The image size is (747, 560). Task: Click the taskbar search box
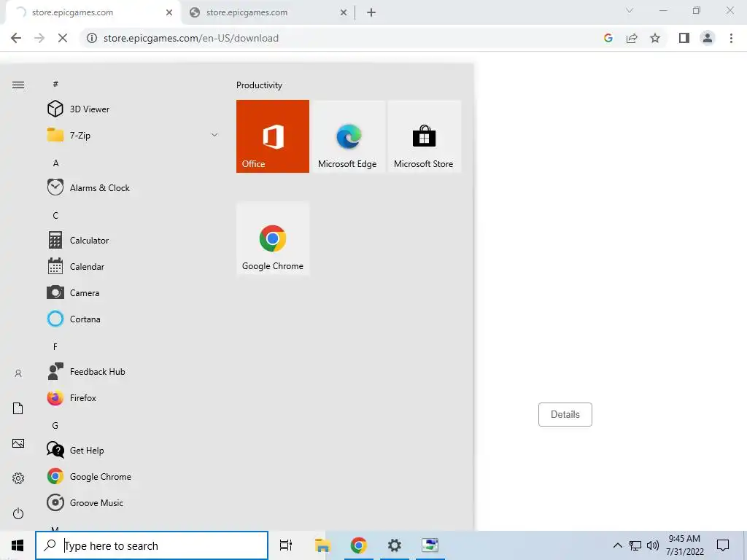coord(152,545)
